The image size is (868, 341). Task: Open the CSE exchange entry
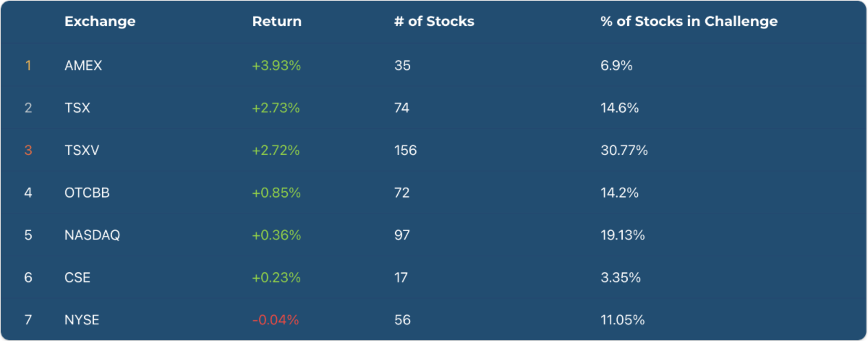pyautogui.click(x=77, y=277)
